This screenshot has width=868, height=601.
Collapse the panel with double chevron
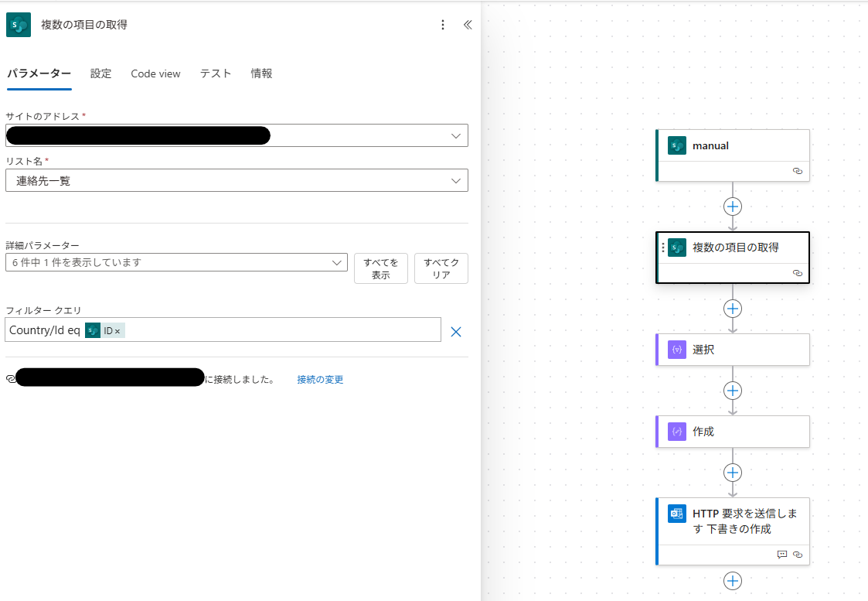pos(468,25)
